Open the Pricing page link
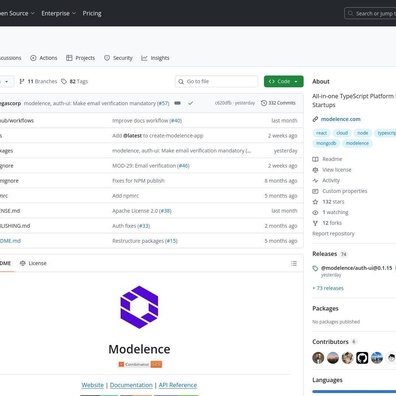This screenshot has height=396, width=396. pyautogui.click(x=92, y=13)
